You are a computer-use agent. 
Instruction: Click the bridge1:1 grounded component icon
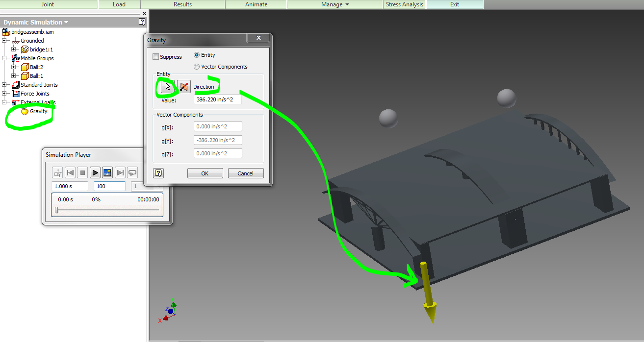25,49
